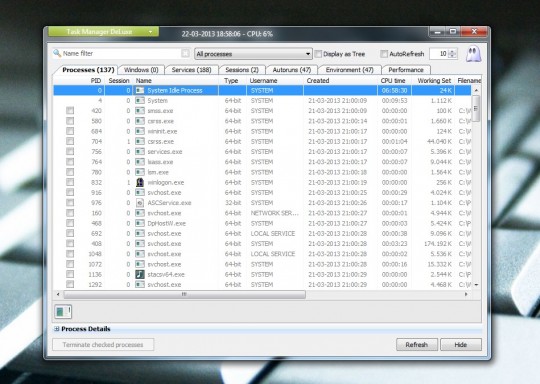540x384 pixels.
Task: Increase the AutoRefresh interval with up arrow
Action: coord(453,51)
